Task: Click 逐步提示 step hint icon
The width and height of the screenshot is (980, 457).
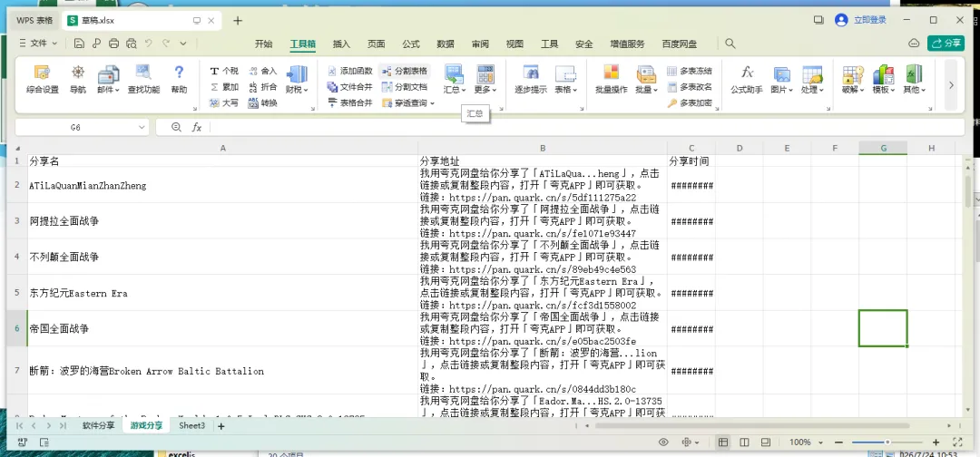Action: click(531, 79)
